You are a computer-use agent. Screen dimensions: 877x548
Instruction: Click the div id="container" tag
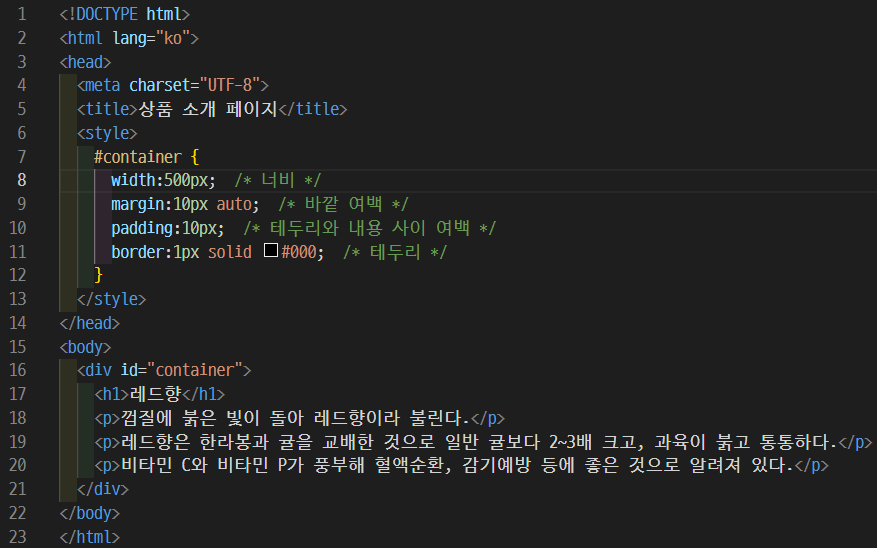pyautogui.click(x=164, y=370)
